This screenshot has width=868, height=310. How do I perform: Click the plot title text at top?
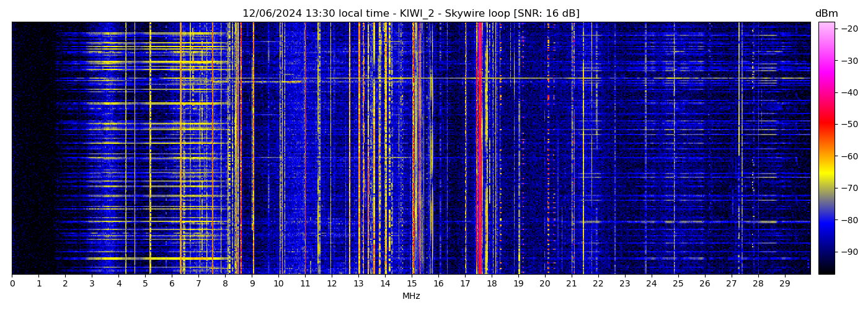pos(410,14)
